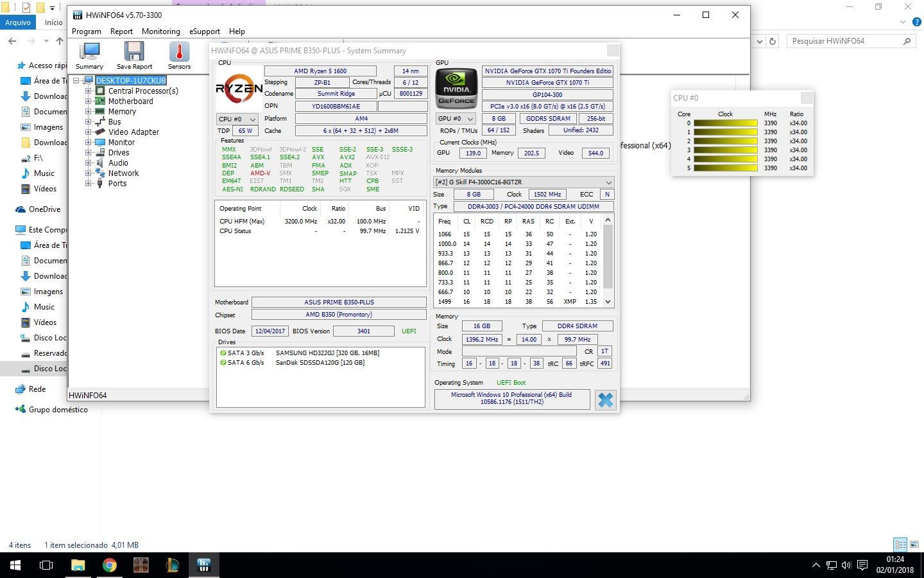Click the Core 0 clock bar

tap(725, 123)
